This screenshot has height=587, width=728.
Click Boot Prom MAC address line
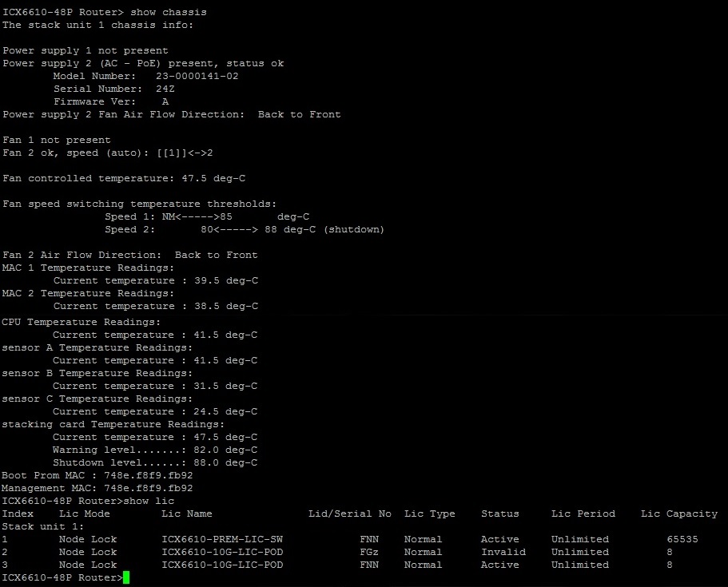point(97,476)
